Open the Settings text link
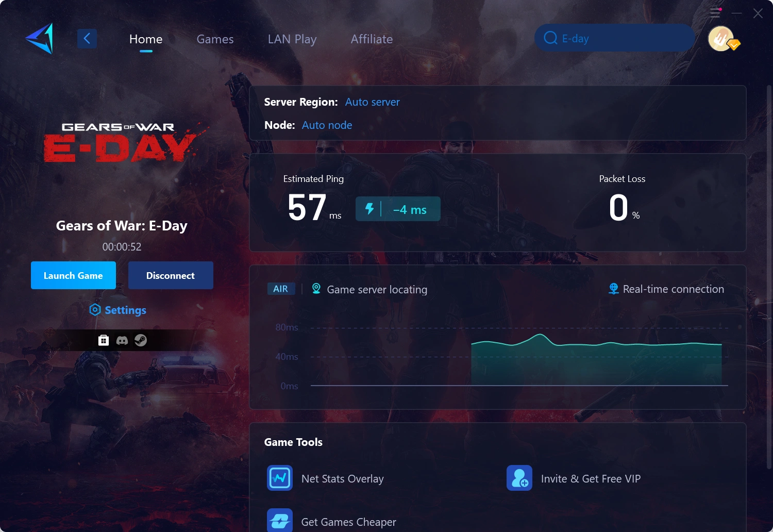 (x=126, y=310)
